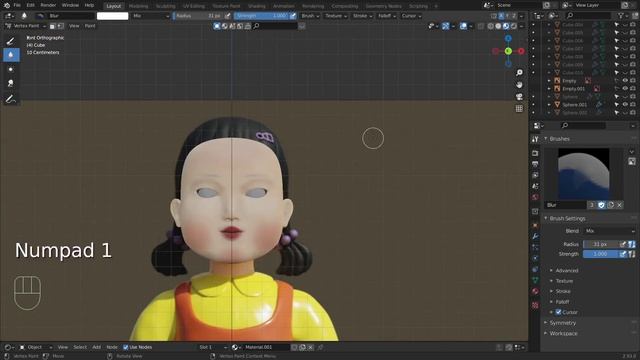The width and height of the screenshot is (640, 360).
Task: Switch perspective/orthographic grid icon
Action: (x=519, y=109)
